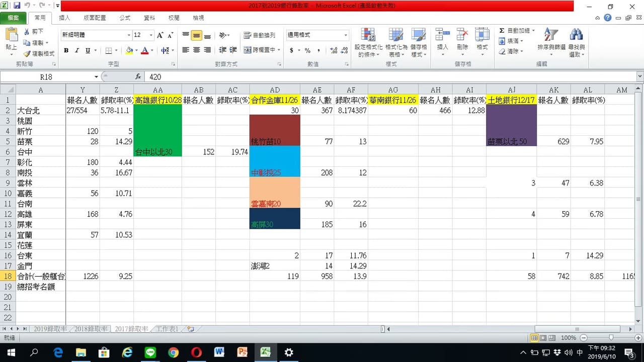The image size is (644, 362).
Task: Click the fx Insert Function button
Action: pyautogui.click(x=138, y=77)
